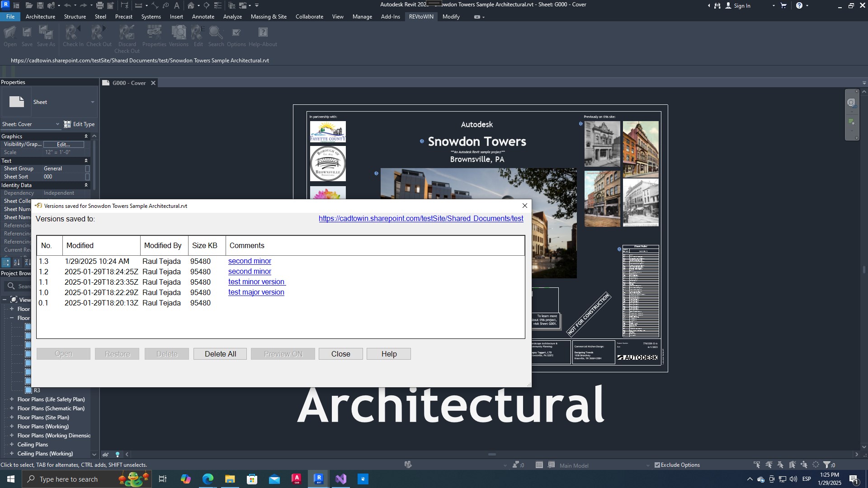868x488 pixels.
Task: Toggle the Sheet Group parameter checkbox
Action: tap(87, 169)
